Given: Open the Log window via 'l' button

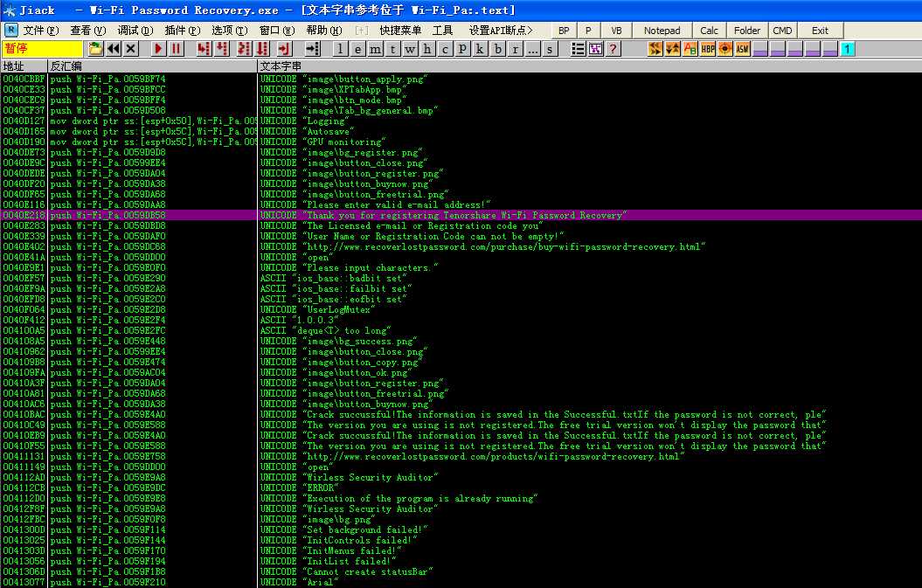Looking at the screenshot, I should pos(340,49).
